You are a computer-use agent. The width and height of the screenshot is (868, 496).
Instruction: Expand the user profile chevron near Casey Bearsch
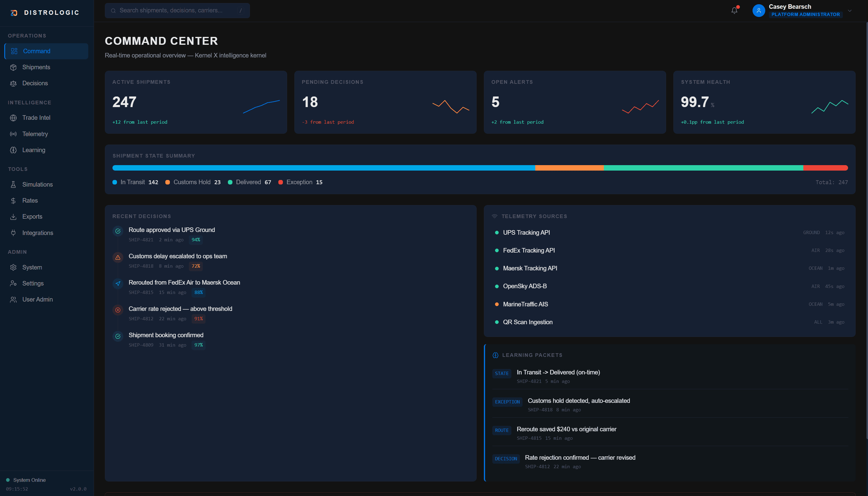click(x=850, y=11)
